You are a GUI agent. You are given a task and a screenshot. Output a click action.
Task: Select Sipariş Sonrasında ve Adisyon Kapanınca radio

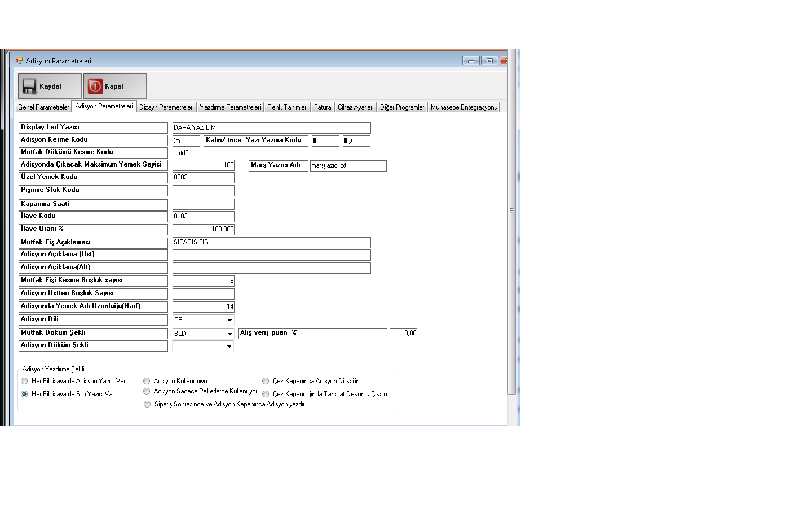point(147,404)
